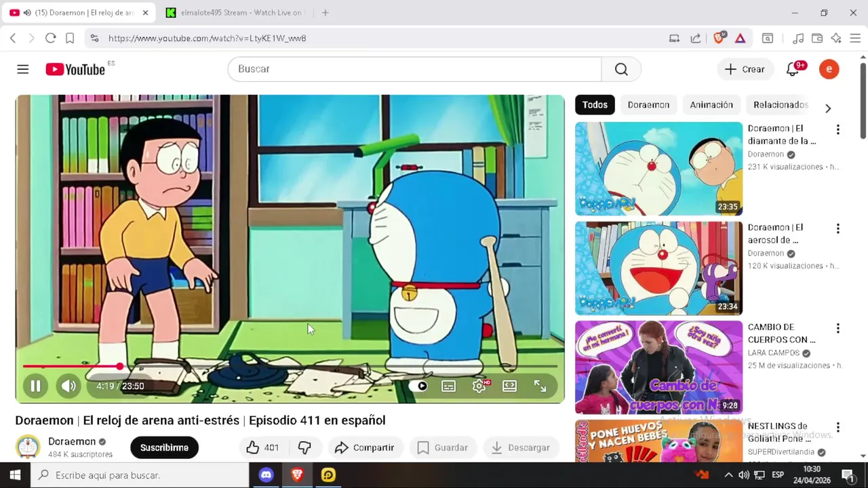Open Leo AI sparkle icon
868x488 pixels.
pos(836,39)
